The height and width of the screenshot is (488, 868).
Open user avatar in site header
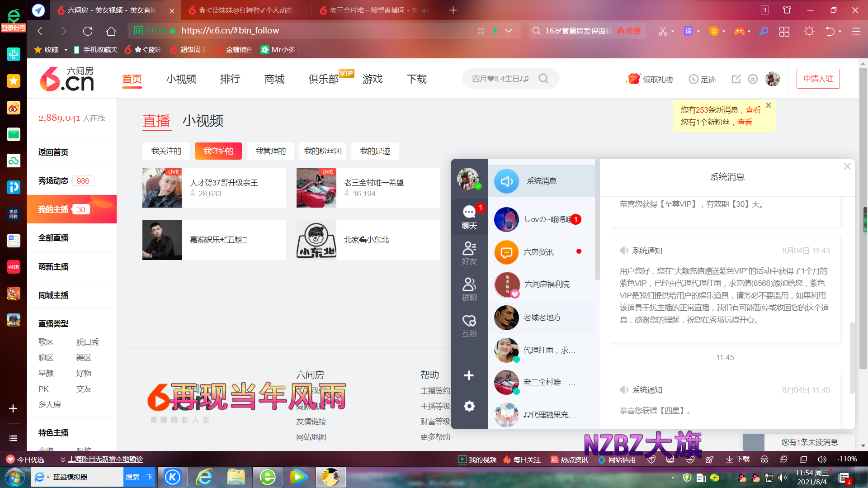point(773,79)
